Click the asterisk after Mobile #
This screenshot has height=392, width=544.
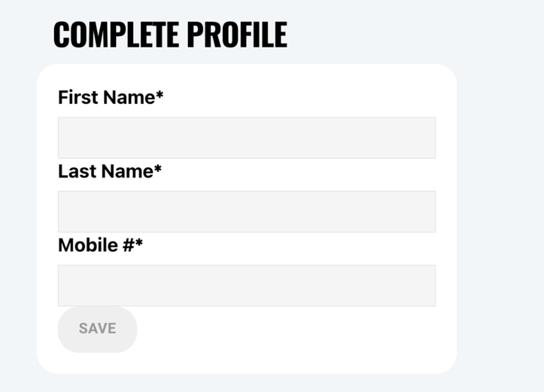click(139, 243)
